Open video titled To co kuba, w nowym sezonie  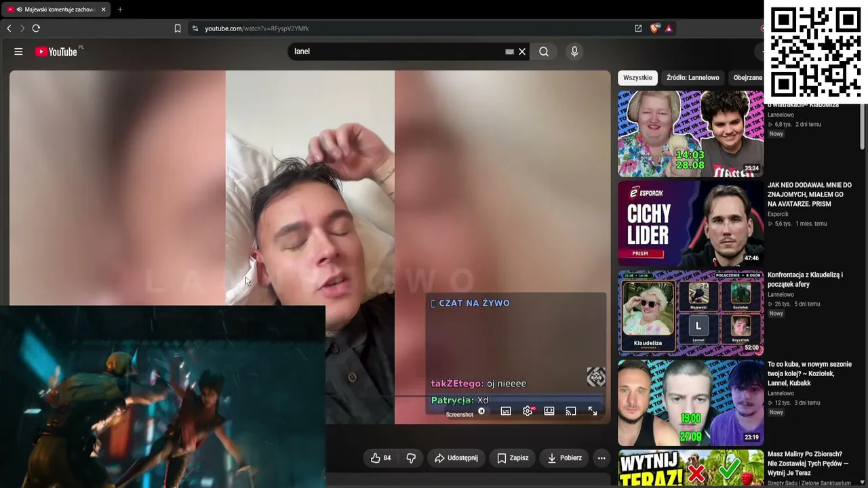click(x=810, y=373)
